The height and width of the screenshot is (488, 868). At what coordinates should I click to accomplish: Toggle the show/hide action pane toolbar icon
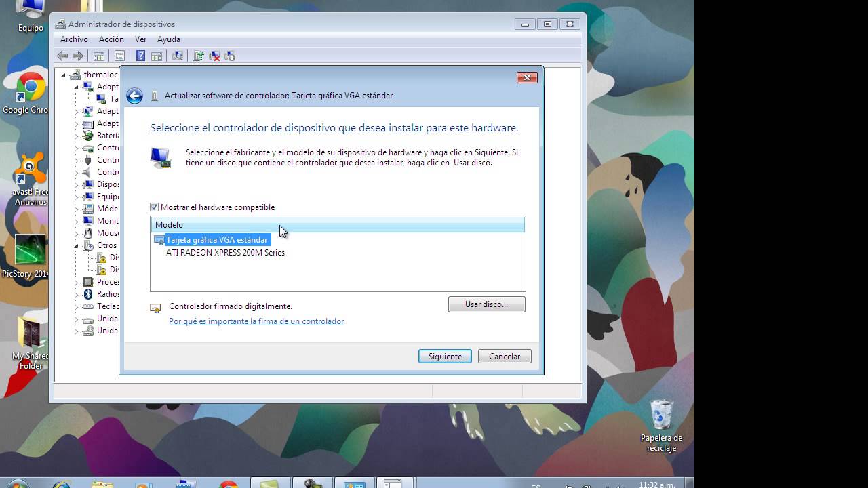click(x=157, y=56)
